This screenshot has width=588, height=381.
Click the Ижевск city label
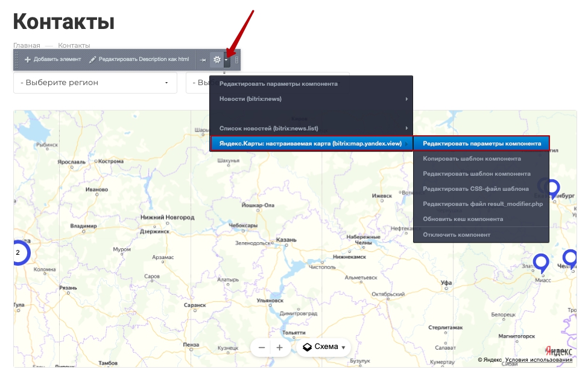point(382,196)
